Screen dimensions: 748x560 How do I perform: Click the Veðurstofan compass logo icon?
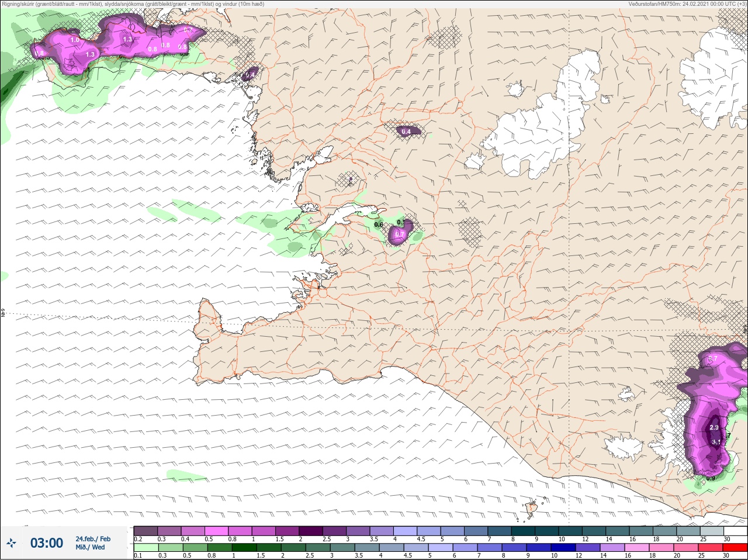pyautogui.click(x=11, y=543)
